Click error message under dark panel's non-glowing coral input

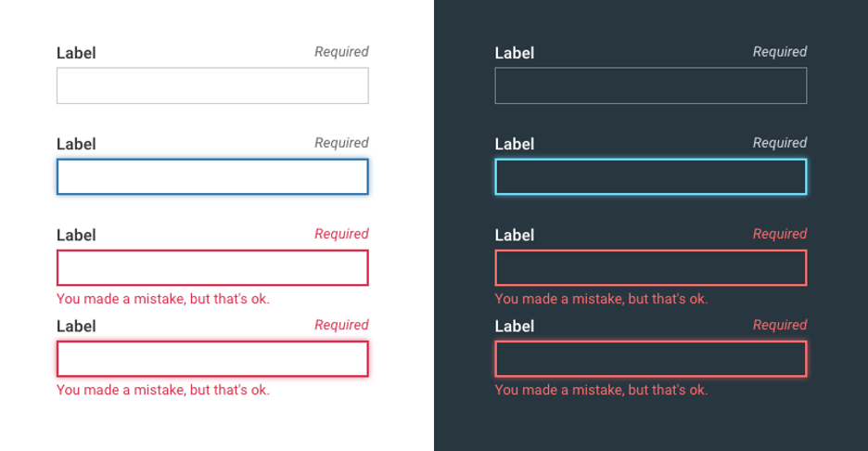tap(601, 299)
